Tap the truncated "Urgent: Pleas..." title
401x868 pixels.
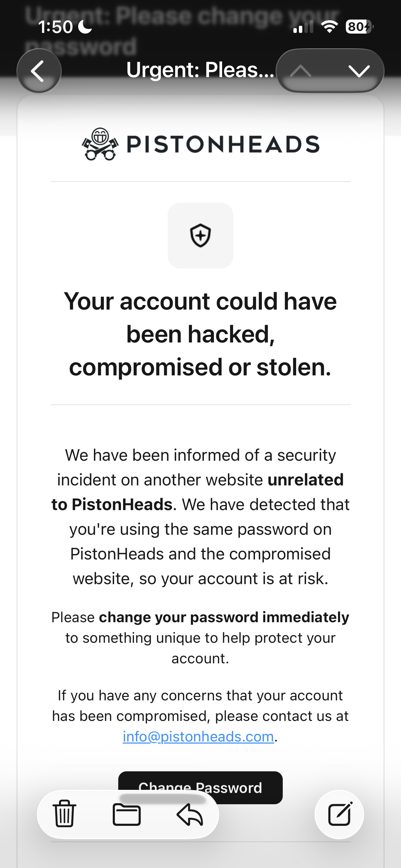[200, 70]
